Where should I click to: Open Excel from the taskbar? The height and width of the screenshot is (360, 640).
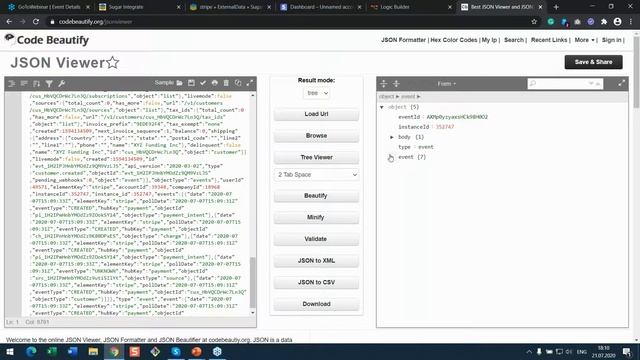(52, 351)
